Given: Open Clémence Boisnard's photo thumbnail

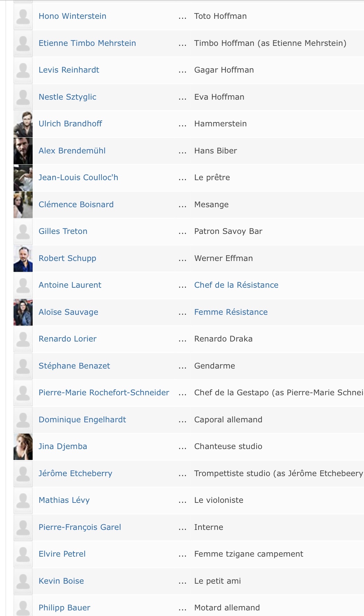Looking at the screenshot, I should [23, 205].
